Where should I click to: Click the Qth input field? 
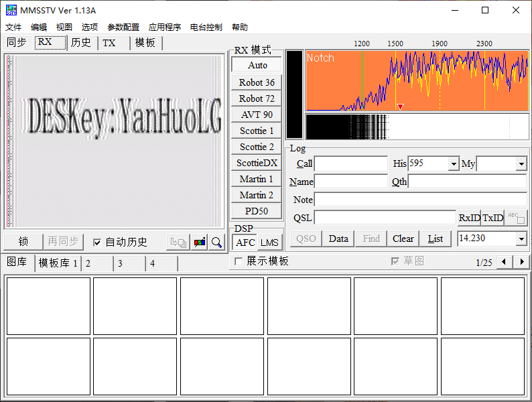(467, 182)
